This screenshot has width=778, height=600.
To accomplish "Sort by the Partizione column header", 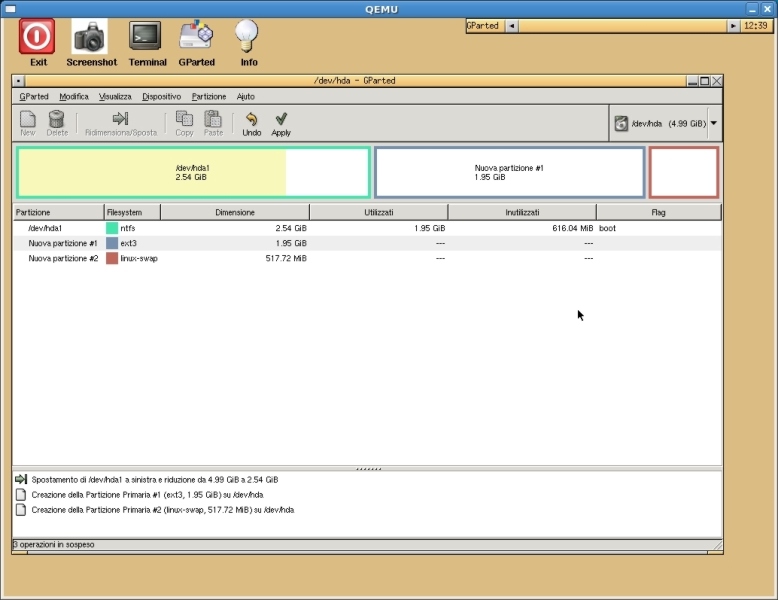I will 59,212.
